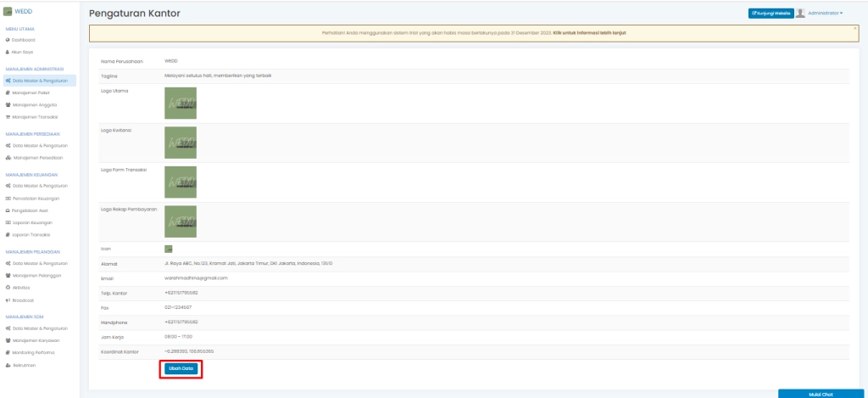Image resolution: width=868 pixels, height=398 pixels.
Task: Select gear icon for Data Master under Manajemen Pelanggan
Action: tap(8, 263)
